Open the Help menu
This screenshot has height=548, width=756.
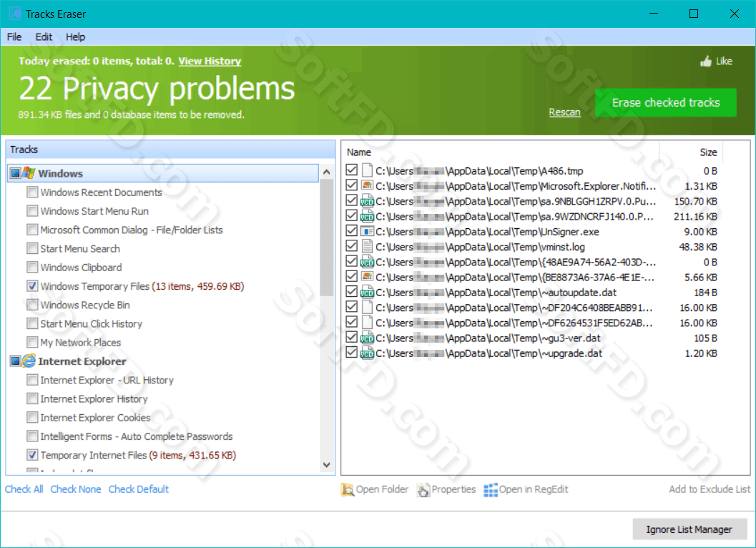pos(75,37)
